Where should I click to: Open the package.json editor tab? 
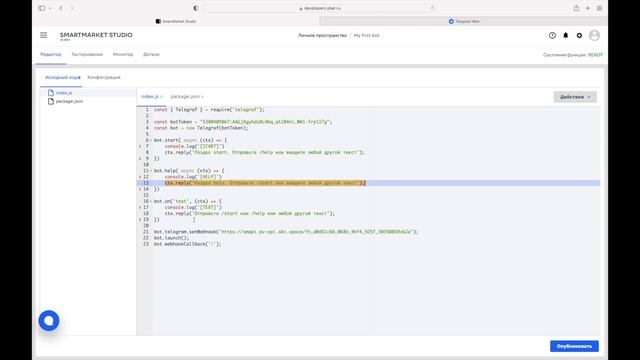click(185, 97)
